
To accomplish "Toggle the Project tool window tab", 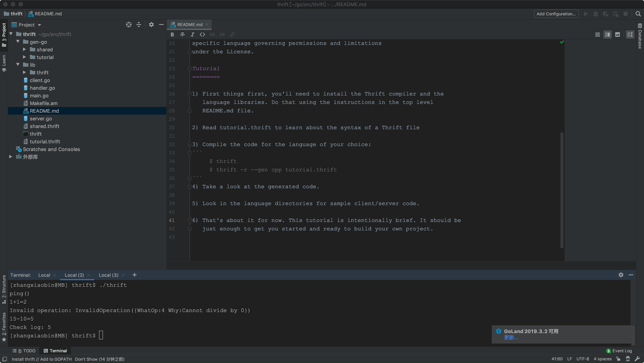I will coord(4,35).
